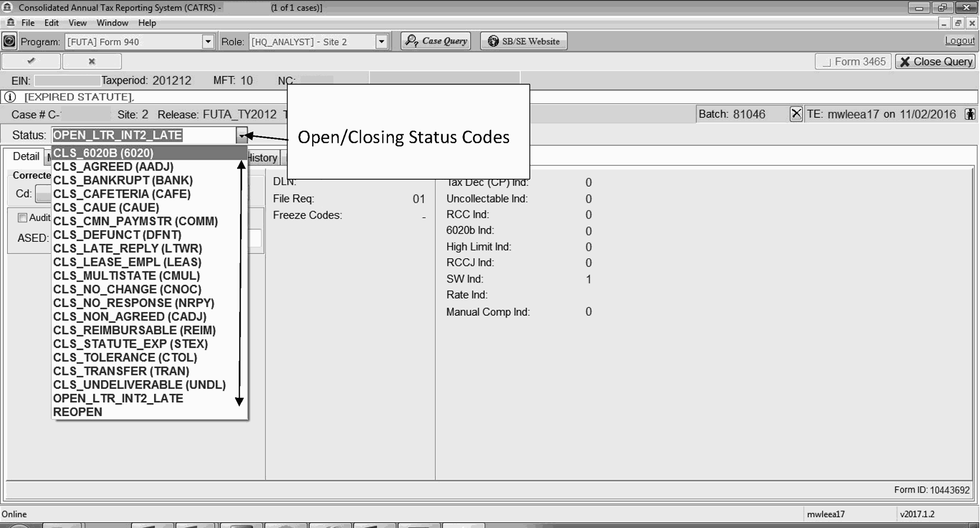
Task: Select CLS_NO_CHANGE (CNOC) status option
Action: [x=127, y=289]
